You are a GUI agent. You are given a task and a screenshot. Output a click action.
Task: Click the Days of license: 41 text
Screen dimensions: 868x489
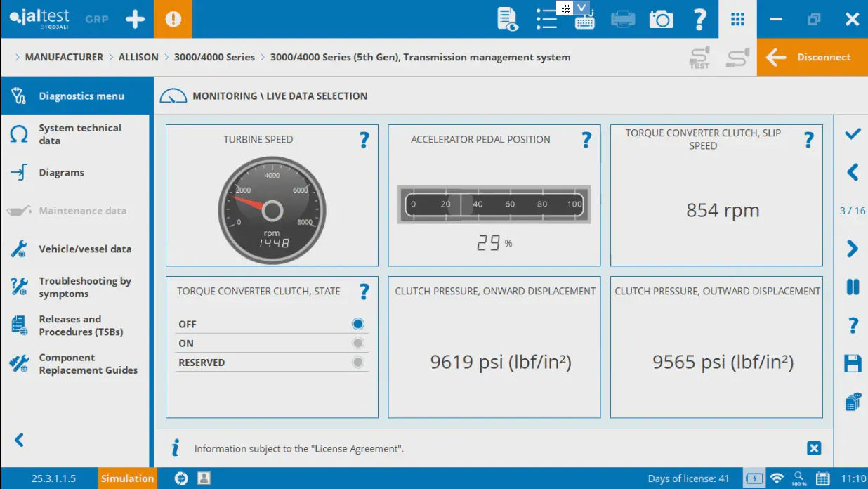click(x=688, y=478)
